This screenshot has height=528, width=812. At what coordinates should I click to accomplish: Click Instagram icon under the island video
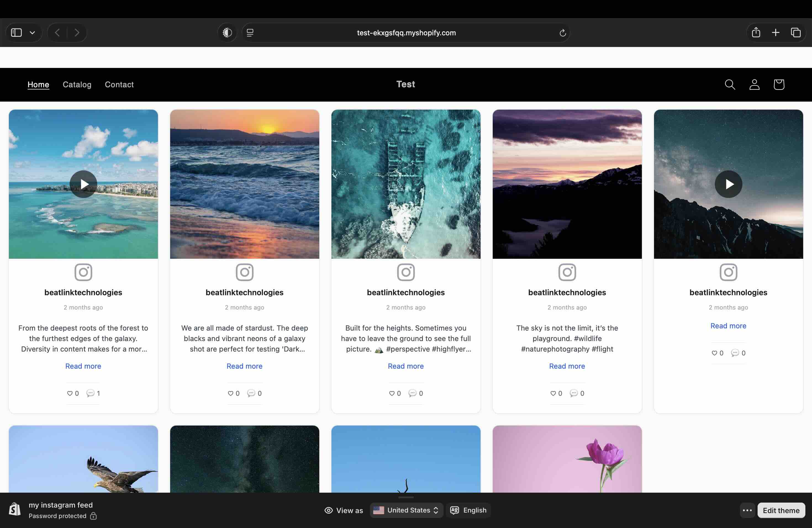point(83,272)
